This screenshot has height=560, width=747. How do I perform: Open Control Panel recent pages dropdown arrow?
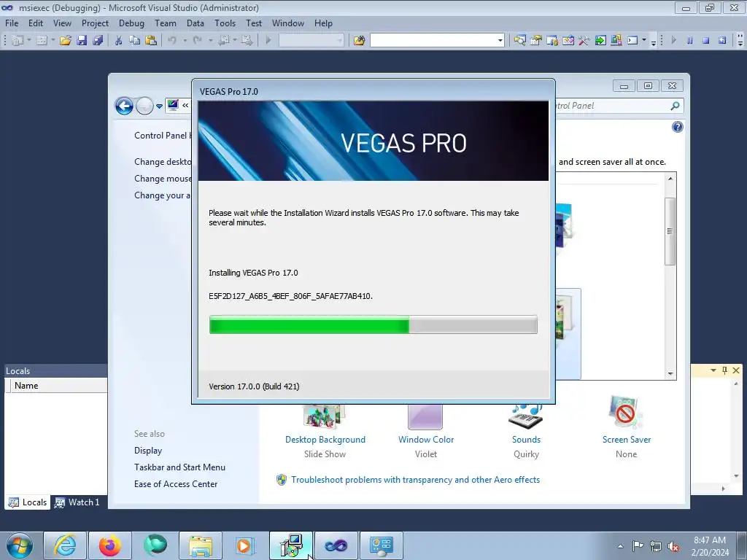tap(160, 106)
